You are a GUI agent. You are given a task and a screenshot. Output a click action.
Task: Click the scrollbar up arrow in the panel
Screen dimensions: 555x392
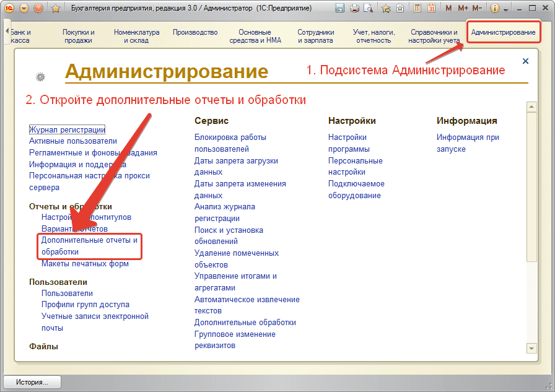coord(531,107)
